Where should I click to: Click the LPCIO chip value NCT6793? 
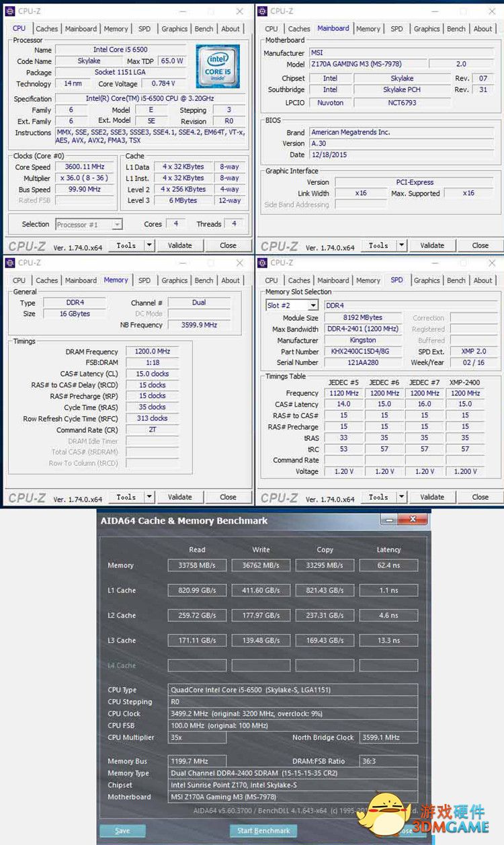401,103
